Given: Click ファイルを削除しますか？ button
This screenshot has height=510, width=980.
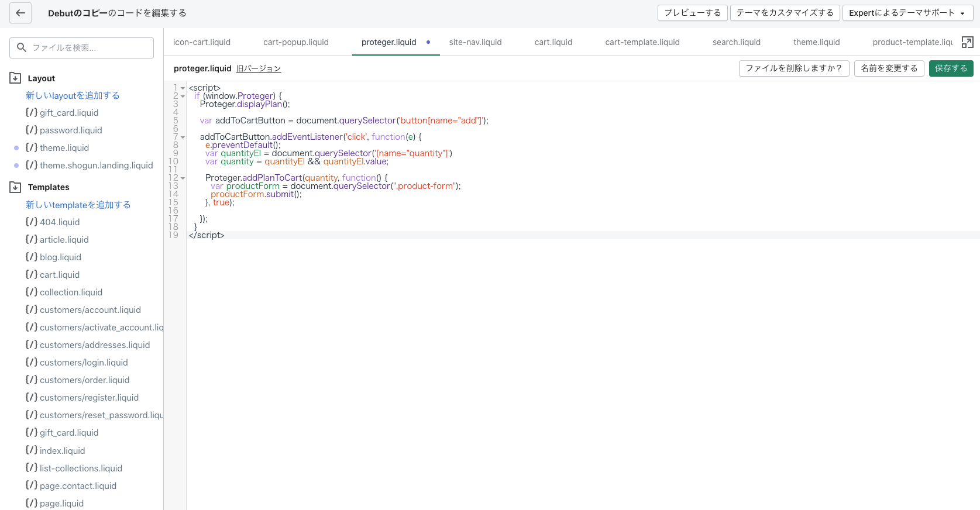Looking at the screenshot, I should click(794, 68).
